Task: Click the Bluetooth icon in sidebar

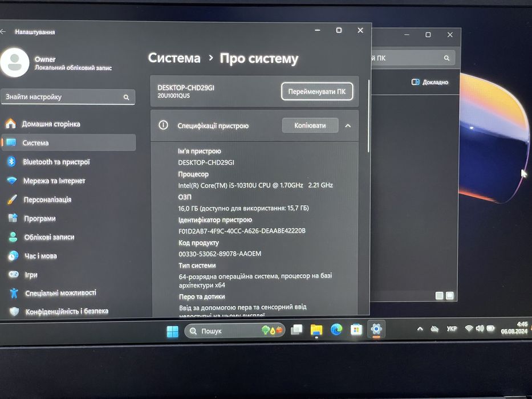Action: click(11, 161)
